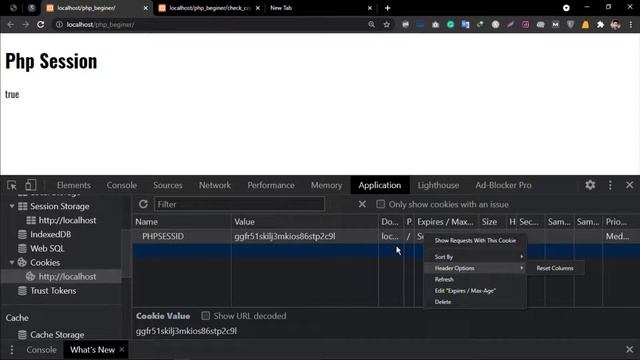Viewport: 640px width, 360px height.
Task: Click the browser back arrow
Action: click(x=11, y=24)
